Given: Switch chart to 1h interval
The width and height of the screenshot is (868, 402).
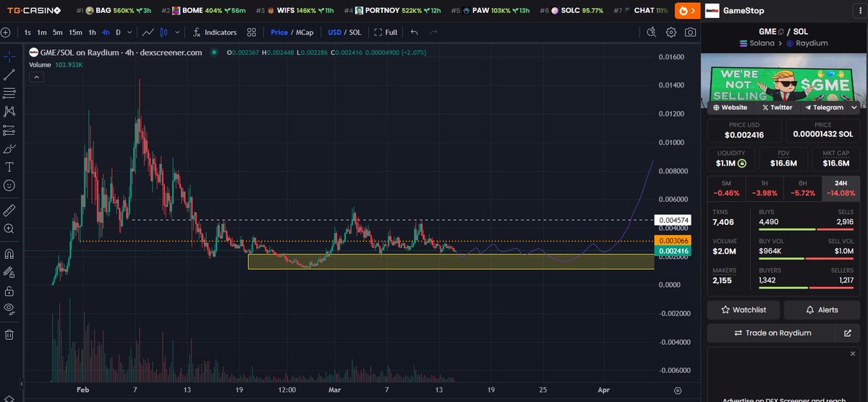Looking at the screenshot, I should [92, 33].
